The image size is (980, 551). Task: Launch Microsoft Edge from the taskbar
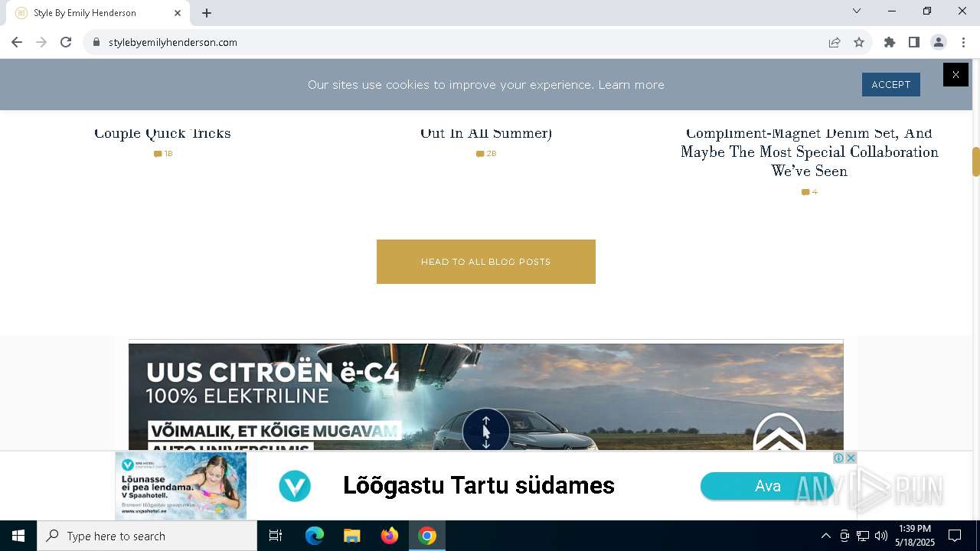click(x=315, y=536)
